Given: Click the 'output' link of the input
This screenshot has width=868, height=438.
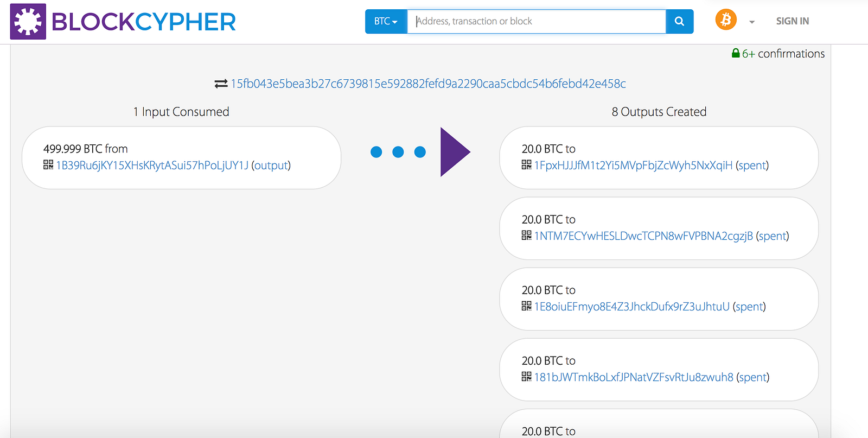Looking at the screenshot, I should (271, 165).
